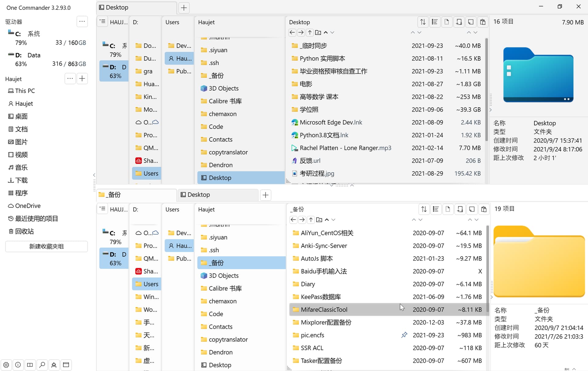Open drives section three-dots menu
Screen dimensions: 588x371
[x=82, y=21]
